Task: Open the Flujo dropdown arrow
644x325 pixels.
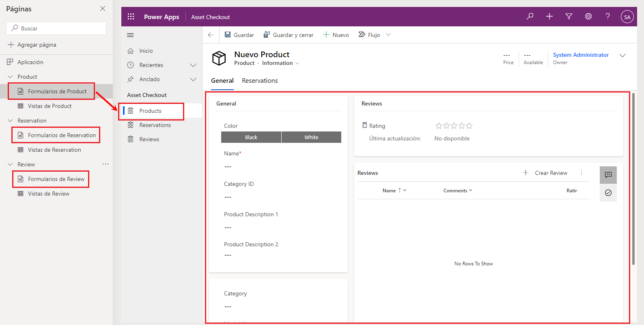Action: coord(388,35)
